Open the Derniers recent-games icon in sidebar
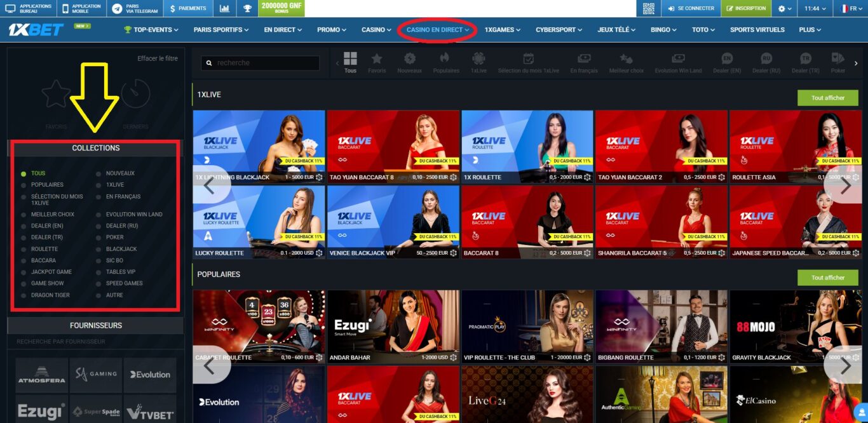The height and width of the screenshot is (423, 868). click(x=136, y=94)
